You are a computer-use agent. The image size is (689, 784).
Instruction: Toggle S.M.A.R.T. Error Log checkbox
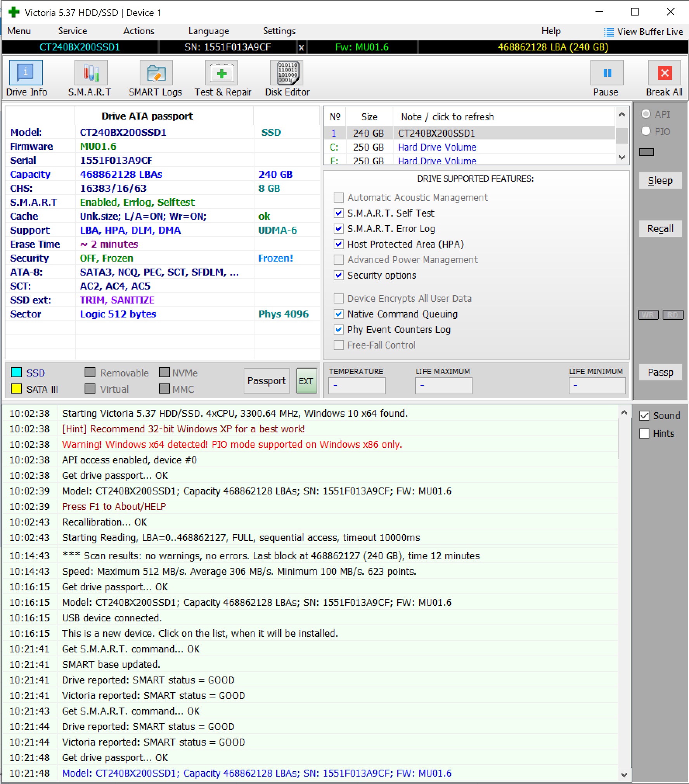coord(339,229)
